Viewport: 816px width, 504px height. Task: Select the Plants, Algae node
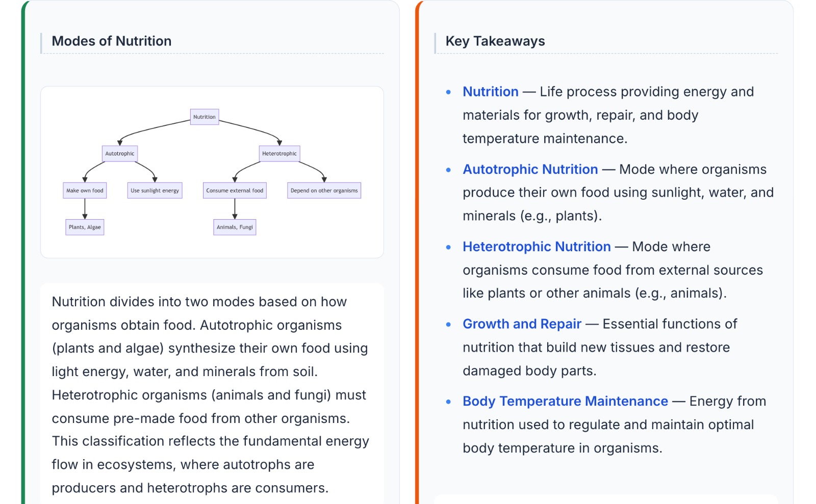(85, 227)
